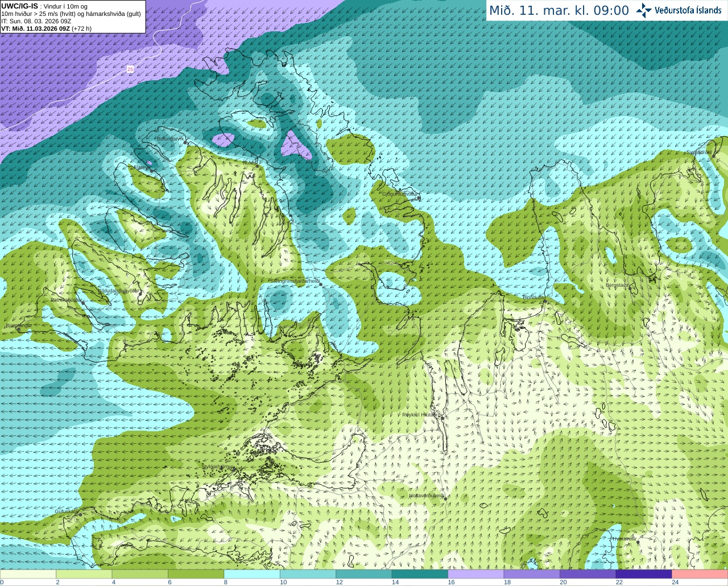The height and width of the screenshot is (586, 728).
Task: Click the 14–16 m/s dark teal legend swatch
Action: pos(420,574)
